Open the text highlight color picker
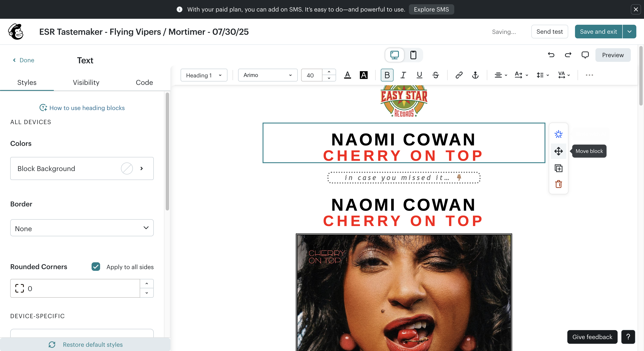 364,75
